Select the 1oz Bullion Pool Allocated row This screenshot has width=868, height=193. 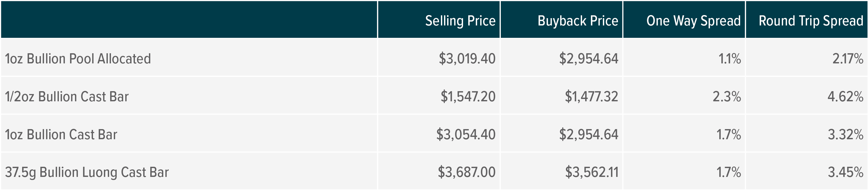(x=78, y=59)
